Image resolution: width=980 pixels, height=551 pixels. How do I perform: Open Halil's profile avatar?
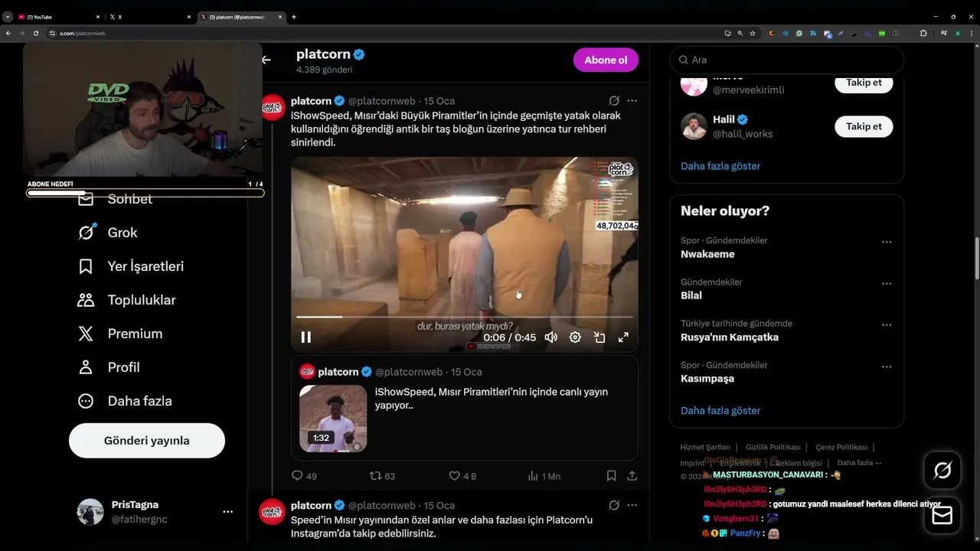pos(694,126)
